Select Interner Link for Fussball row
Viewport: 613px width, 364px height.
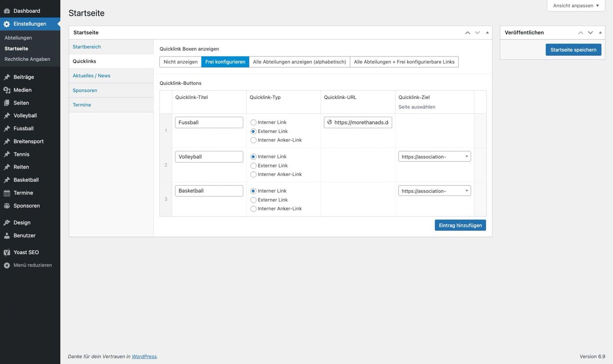coord(253,122)
